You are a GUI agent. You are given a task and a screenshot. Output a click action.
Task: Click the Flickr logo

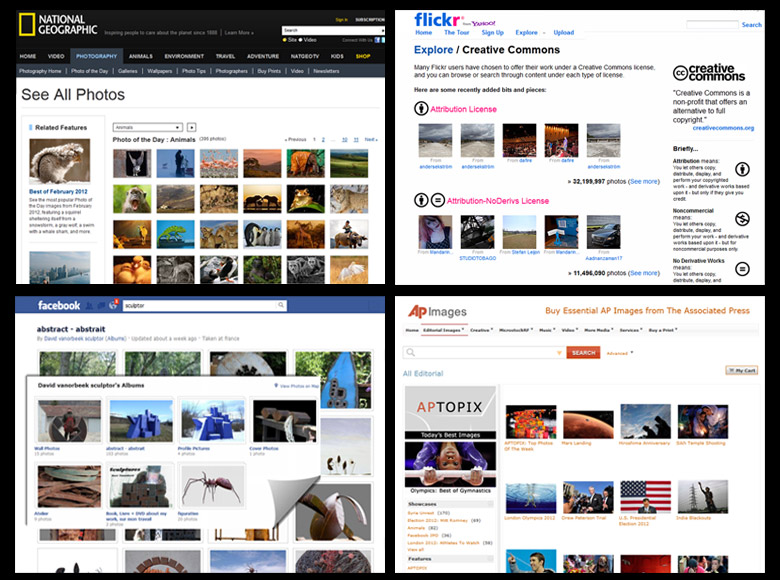(437, 19)
